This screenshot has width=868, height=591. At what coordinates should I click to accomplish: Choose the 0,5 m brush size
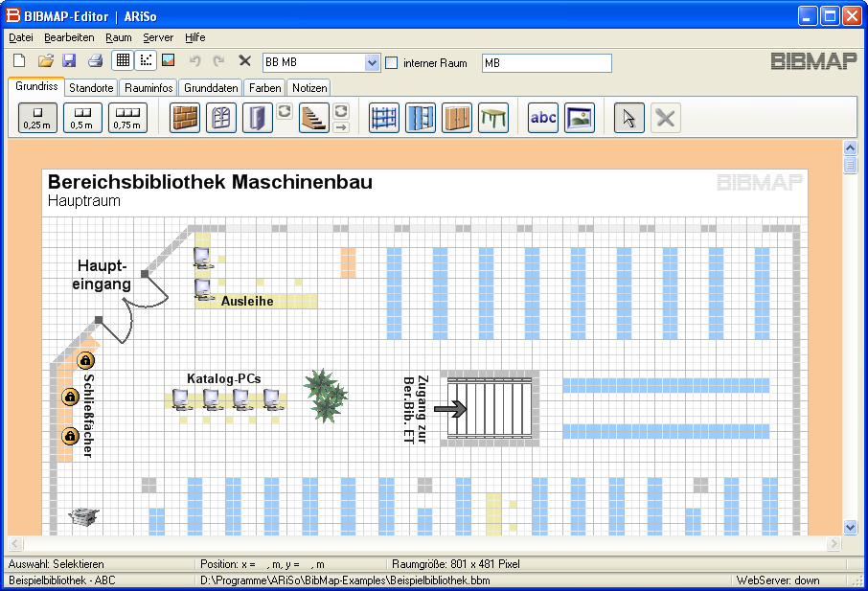pos(82,118)
